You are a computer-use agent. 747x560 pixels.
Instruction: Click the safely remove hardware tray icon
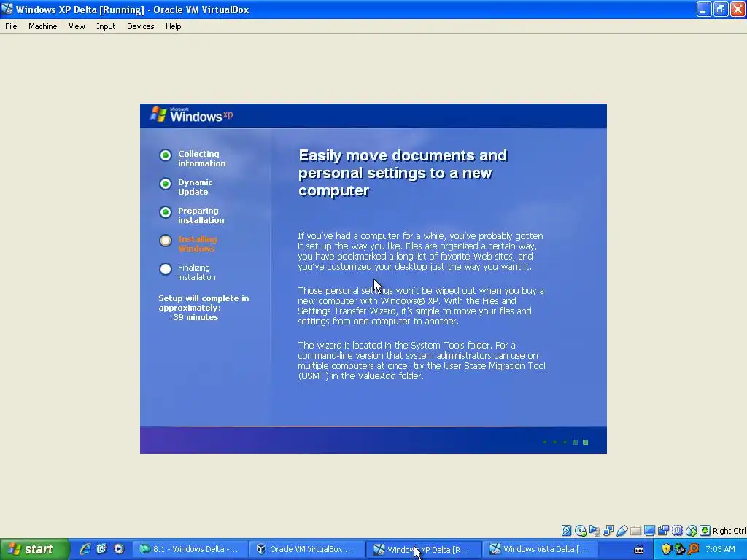[680, 549]
